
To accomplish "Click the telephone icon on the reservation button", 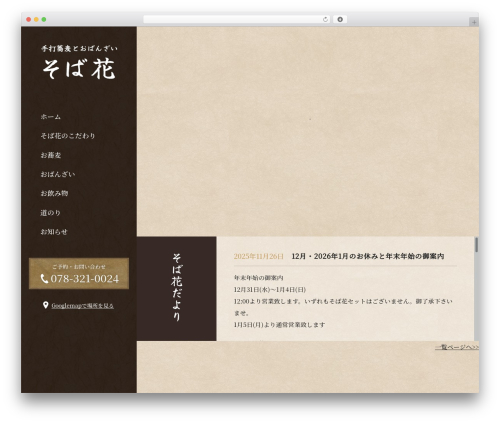I will [x=44, y=279].
